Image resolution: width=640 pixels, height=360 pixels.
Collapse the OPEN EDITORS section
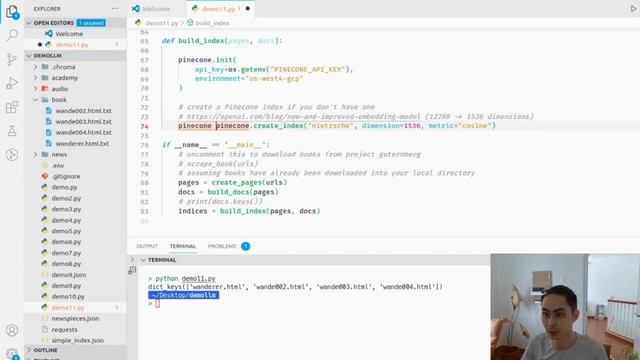(29, 23)
